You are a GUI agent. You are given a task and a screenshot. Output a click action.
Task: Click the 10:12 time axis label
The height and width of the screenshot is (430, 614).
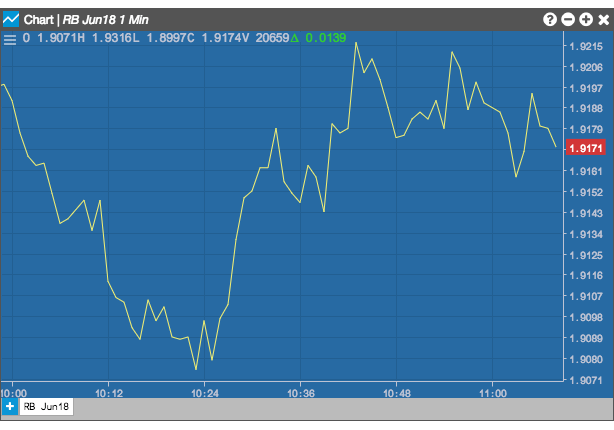tap(109, 393)
